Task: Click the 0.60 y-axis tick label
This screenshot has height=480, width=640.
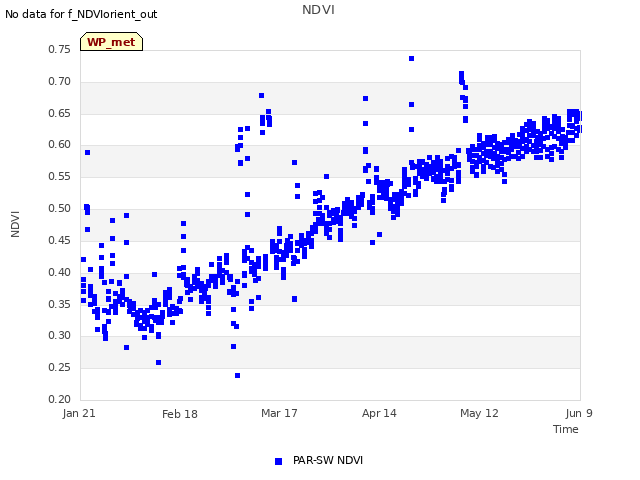Action: pyautogui.click(x=60, y=144)
